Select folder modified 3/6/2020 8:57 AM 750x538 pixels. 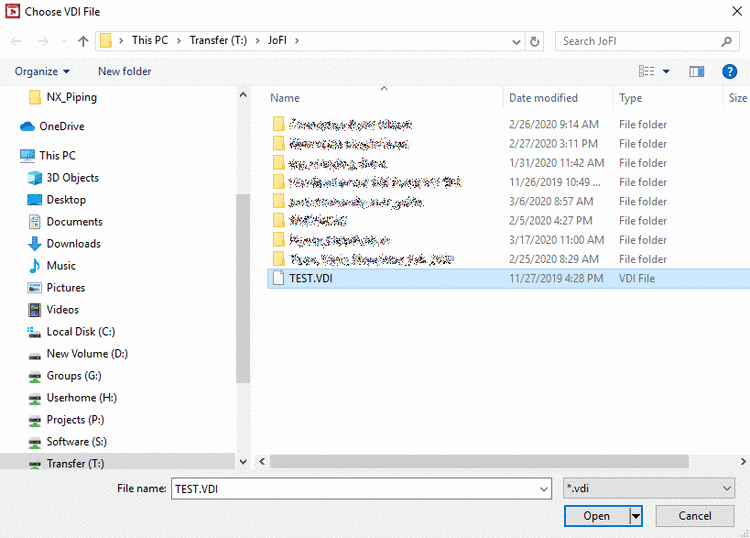[x=508, y=201]
